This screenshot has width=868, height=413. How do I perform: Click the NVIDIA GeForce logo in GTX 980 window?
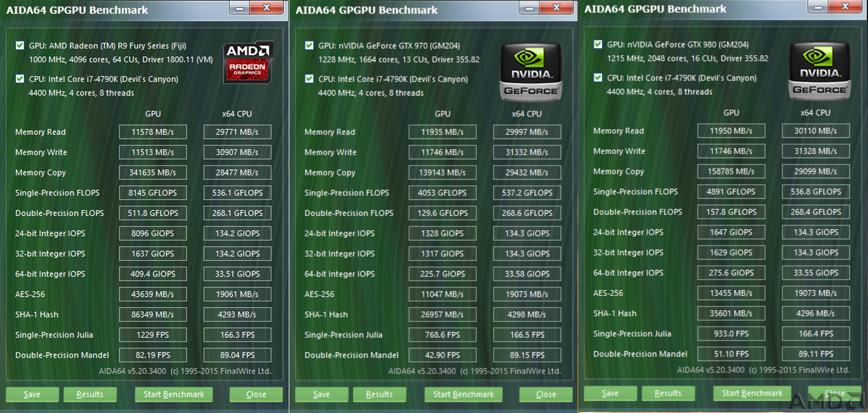(819, 69)
